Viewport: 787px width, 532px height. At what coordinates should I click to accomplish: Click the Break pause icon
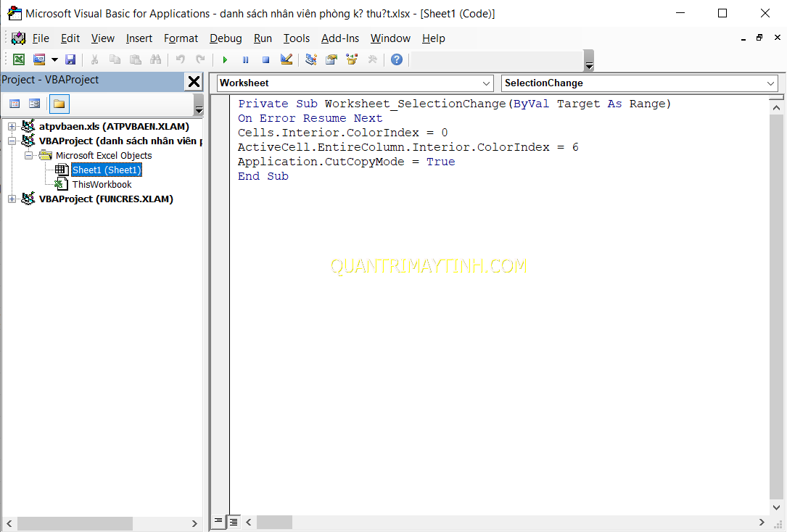pyautogui.click(x=245, y=59)
